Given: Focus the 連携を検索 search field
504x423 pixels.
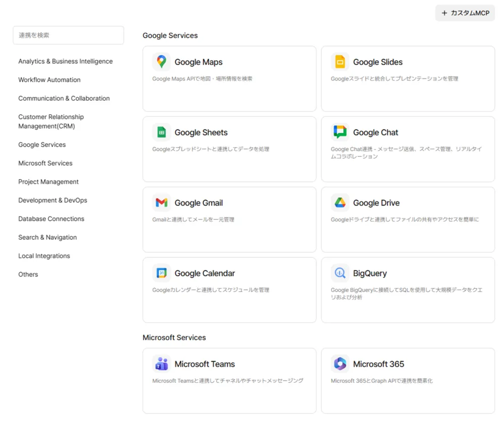Looking at the screenshot, I should click(68, 35).
